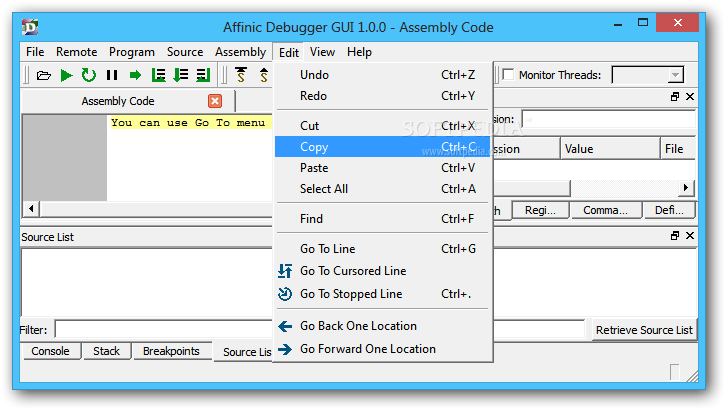Click the Step Into line icon
Screen dimensions: 726x410
click(x=181, y=75)
